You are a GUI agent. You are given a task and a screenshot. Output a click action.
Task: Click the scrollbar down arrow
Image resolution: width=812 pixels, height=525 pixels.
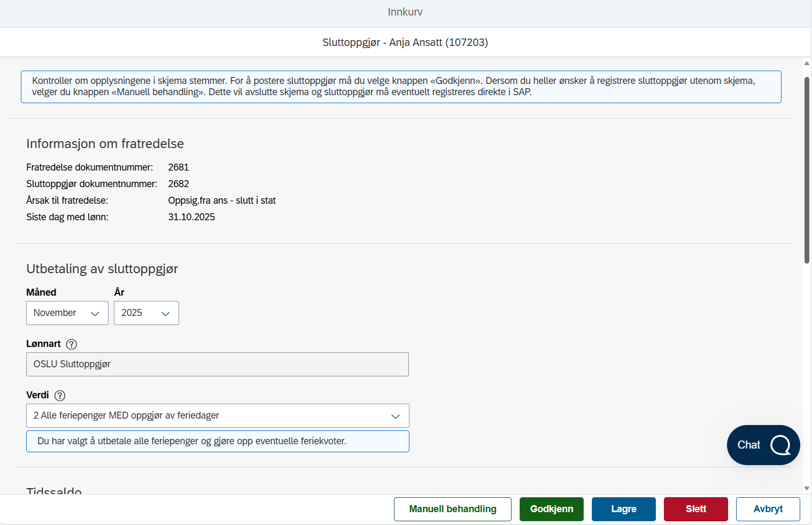point(807,488)
